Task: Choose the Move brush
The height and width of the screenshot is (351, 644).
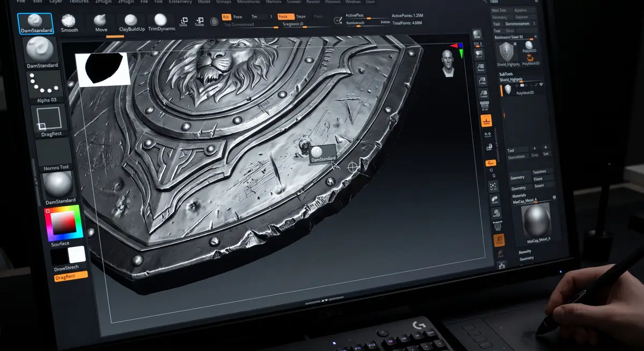Action: (x=101, y=23)
